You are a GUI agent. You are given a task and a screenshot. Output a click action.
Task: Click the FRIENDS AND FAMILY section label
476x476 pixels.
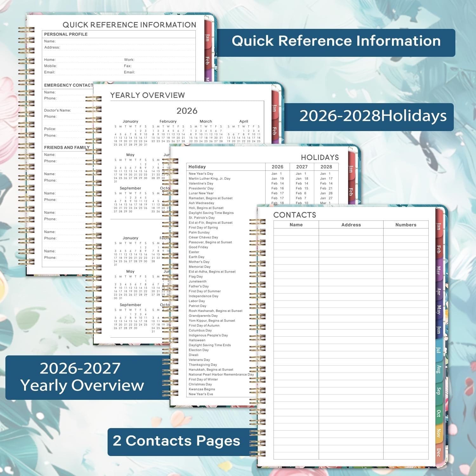tap(67, 147)
